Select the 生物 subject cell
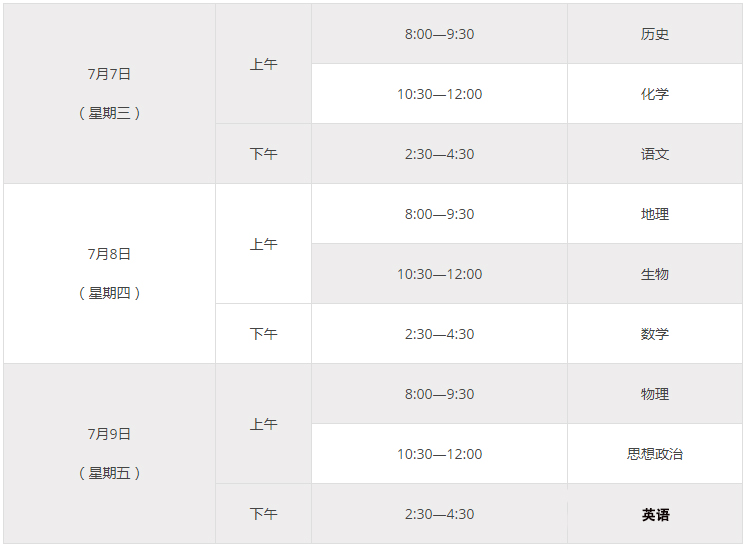The width and height of the screenshot is (746, 548). pyautogui.click(x=655, y=274)
